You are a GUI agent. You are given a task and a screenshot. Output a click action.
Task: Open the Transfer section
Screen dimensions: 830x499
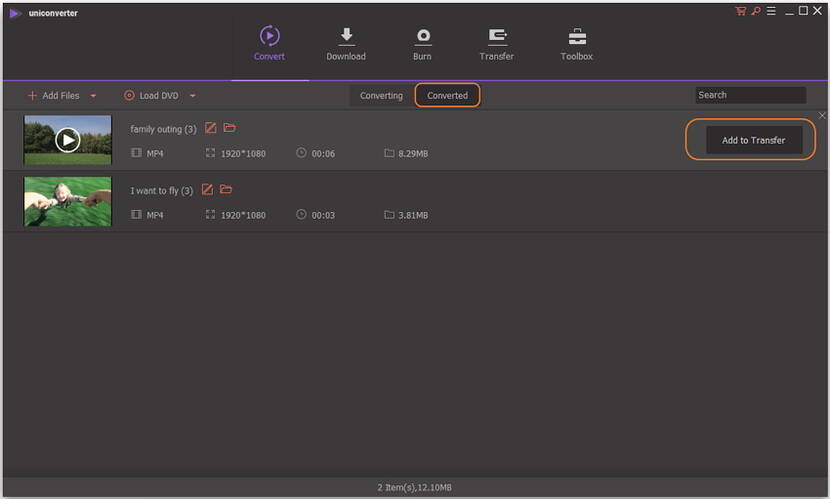pyautogui.click(x=497, y=44)
